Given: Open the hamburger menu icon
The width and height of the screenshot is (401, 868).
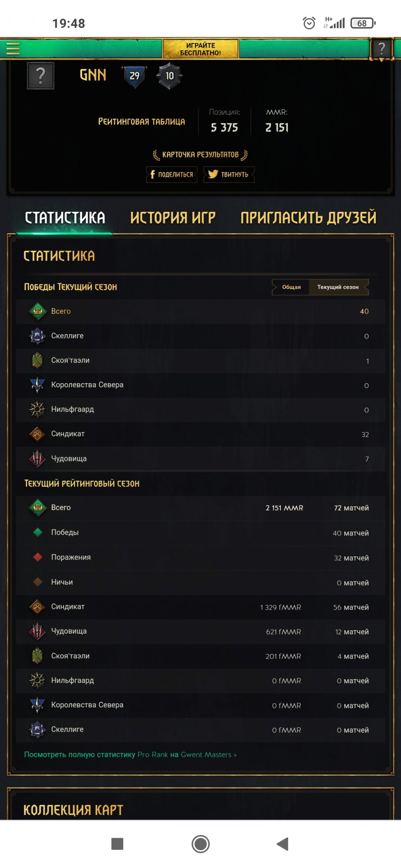Looking at the screenshot, I should tap(13, 49).
